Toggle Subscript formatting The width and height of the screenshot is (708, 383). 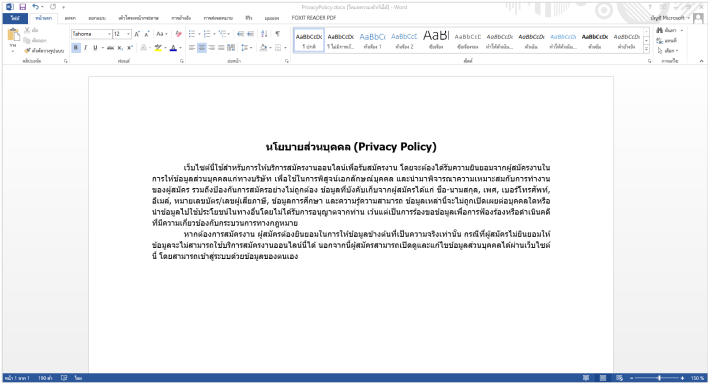pos(120,47)
